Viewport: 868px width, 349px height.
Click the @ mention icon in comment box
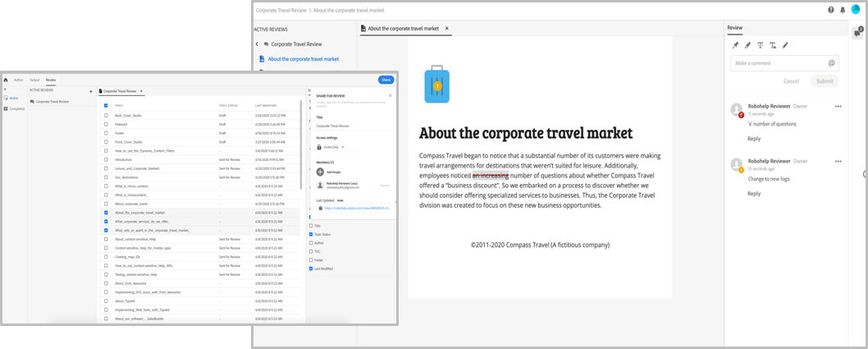(x=831, y=63)
